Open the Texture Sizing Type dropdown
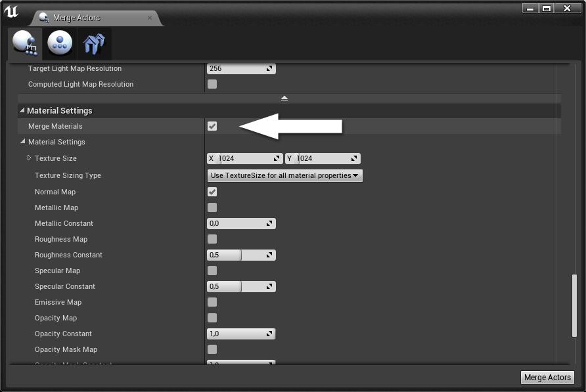 click(x=284, y=175)
